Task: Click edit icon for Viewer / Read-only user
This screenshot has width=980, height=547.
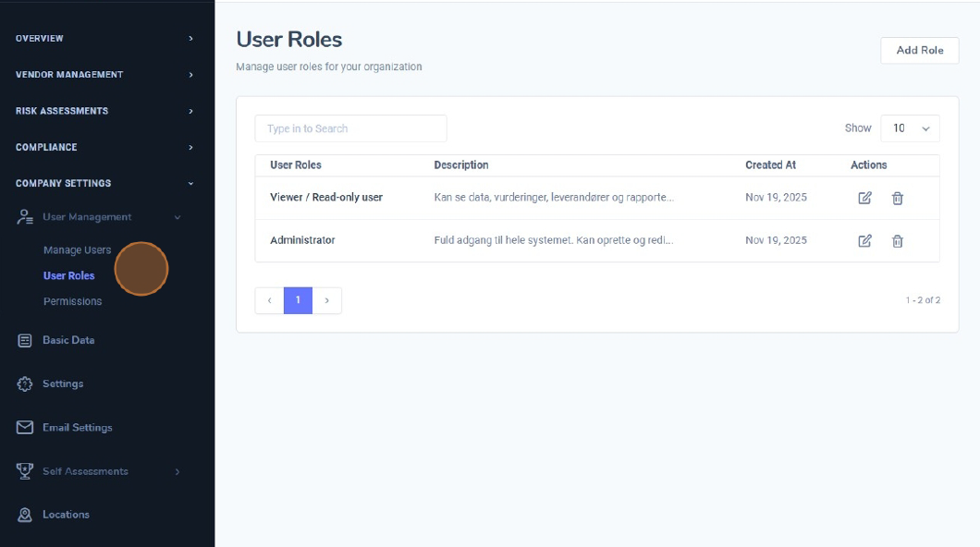Action: (864, 198)
